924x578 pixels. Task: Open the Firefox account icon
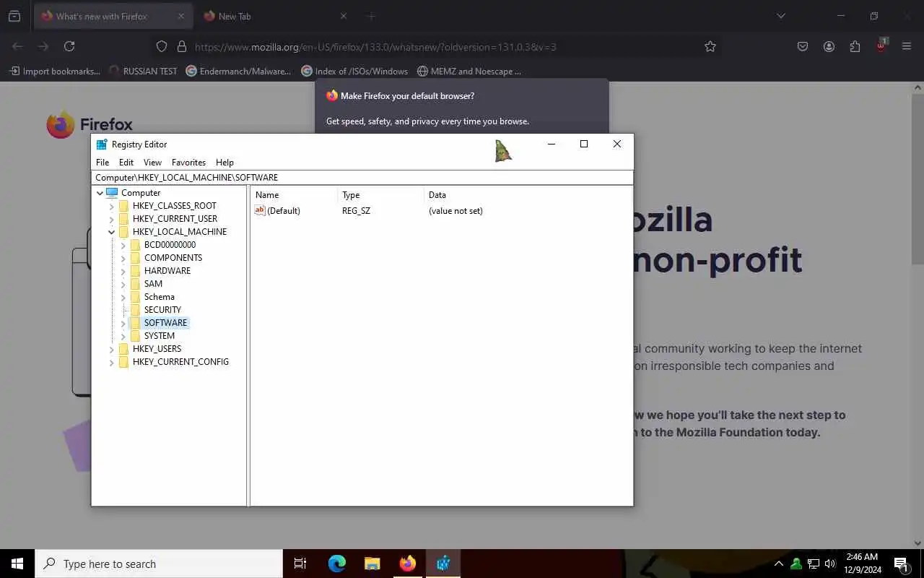pyautogui.click(x=829, y=46)
